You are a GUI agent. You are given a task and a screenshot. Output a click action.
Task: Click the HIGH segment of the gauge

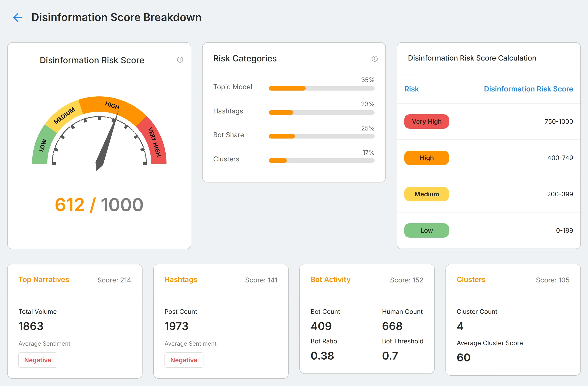tap(112, 106)
